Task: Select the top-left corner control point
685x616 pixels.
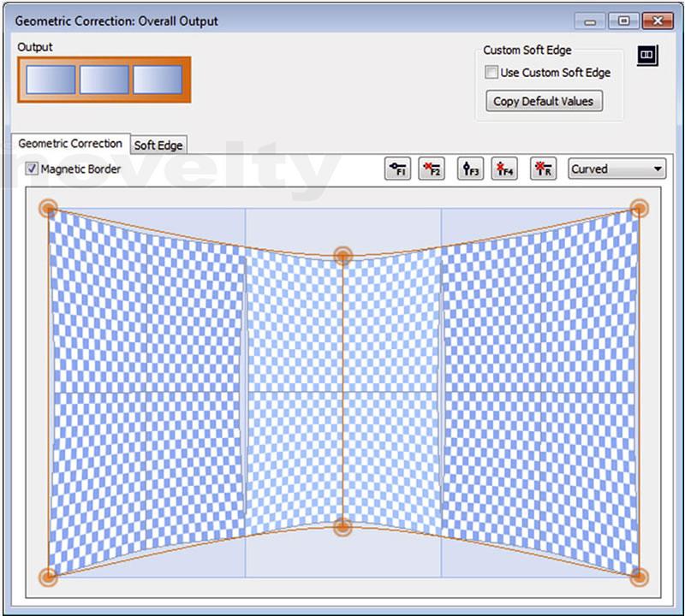Action: coord(49,208)
